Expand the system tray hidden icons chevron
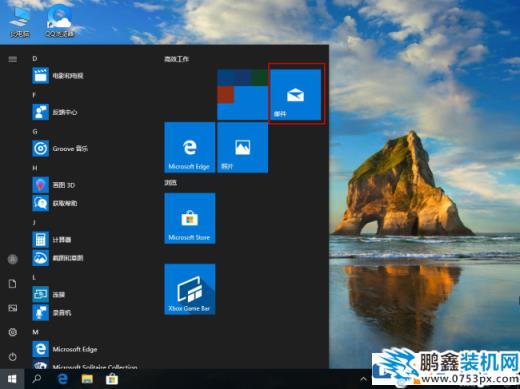520x389 pixels. pyautogui.click(x=363, y=379)
